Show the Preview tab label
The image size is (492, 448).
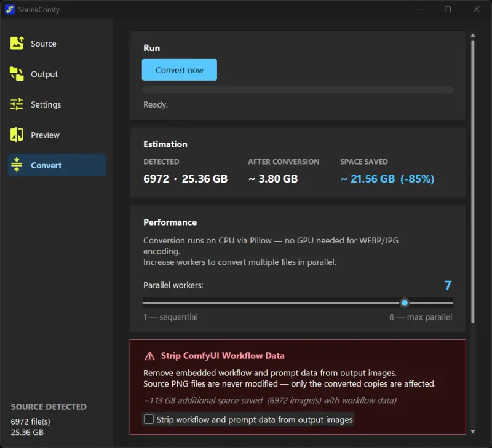click(x=45, y=135)
